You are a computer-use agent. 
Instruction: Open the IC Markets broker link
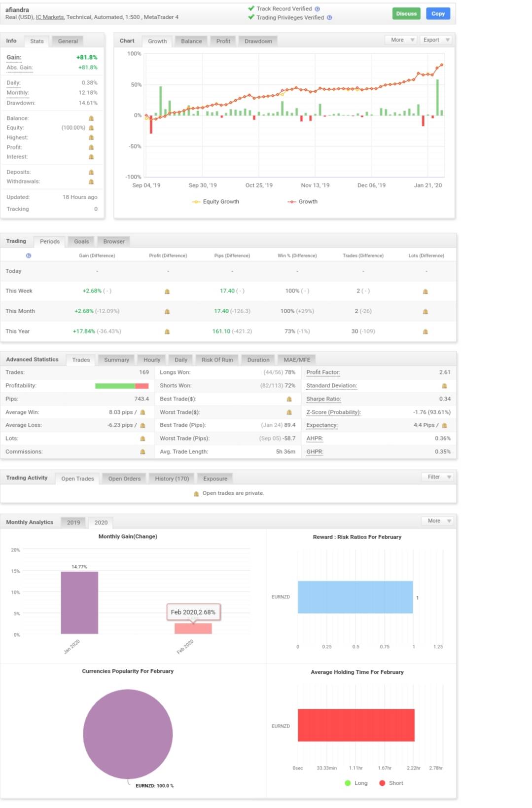(50, 17)
